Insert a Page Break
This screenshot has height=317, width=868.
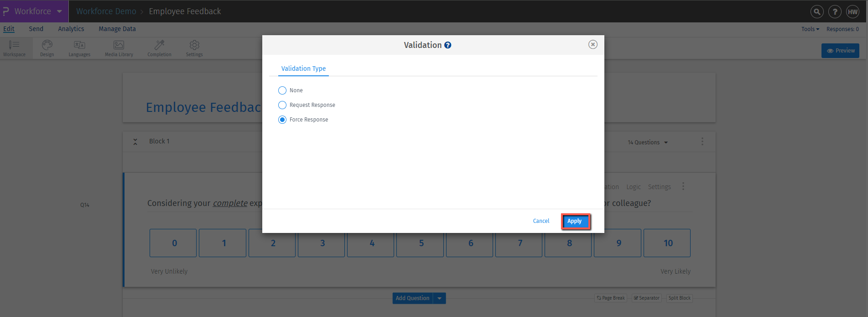(x=611, y=298)
